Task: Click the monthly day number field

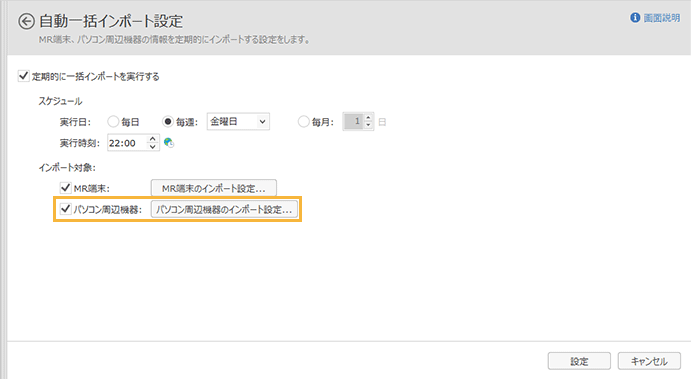Action: click(354, 121)
